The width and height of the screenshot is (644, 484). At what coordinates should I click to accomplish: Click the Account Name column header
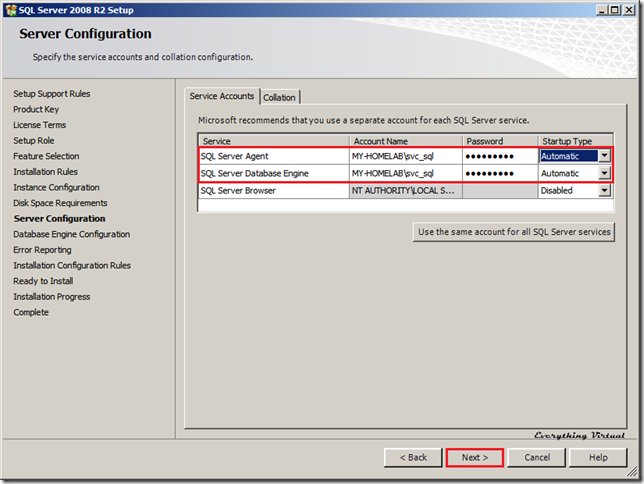(x=406, y=141)
